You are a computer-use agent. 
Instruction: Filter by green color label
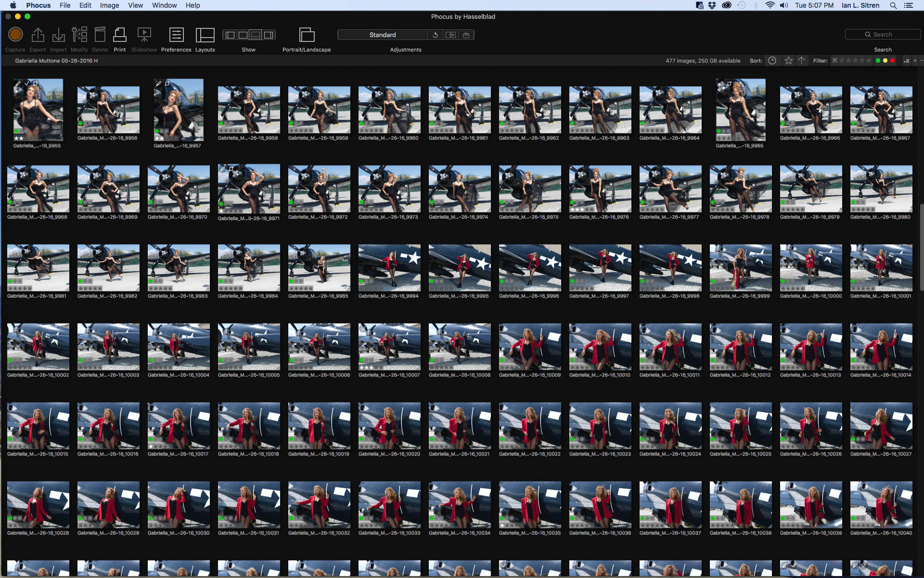pyautogui.click(x=878, y=61)
